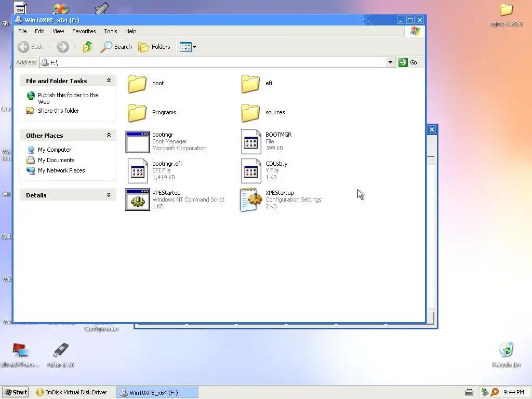Click Publish this folder to the Web
The width and height of the screenshot is (532, 399).
tap(68, 98)
